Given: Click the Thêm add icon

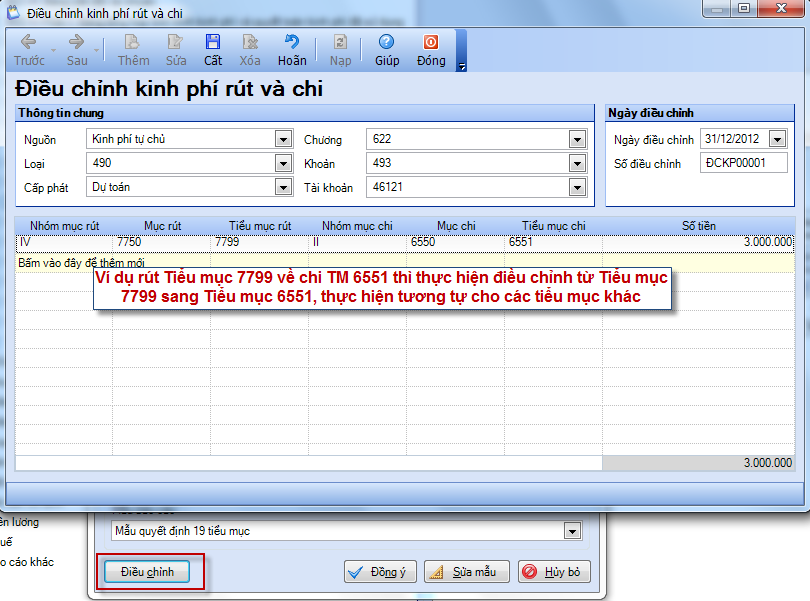Looking at the screenshot, I should tap(132, 42).
